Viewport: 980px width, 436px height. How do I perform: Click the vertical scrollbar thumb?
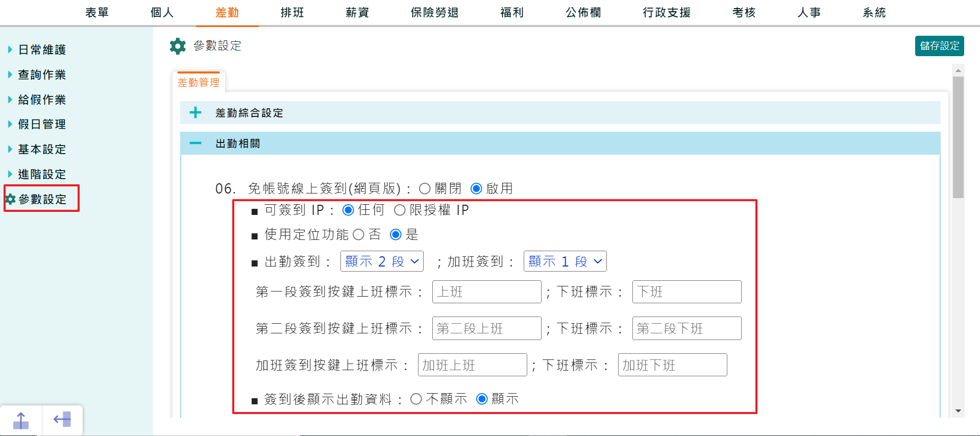pyautogui.click(x=959, y=137)
